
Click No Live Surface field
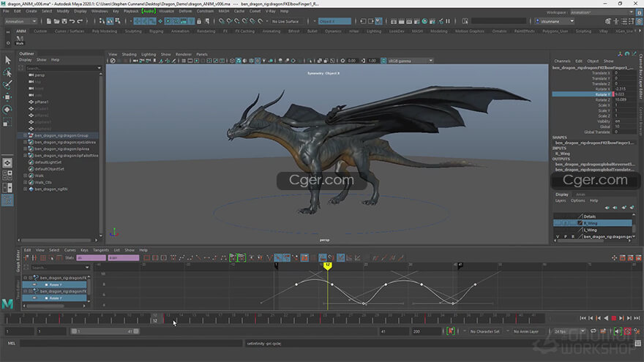pos(287,21)
